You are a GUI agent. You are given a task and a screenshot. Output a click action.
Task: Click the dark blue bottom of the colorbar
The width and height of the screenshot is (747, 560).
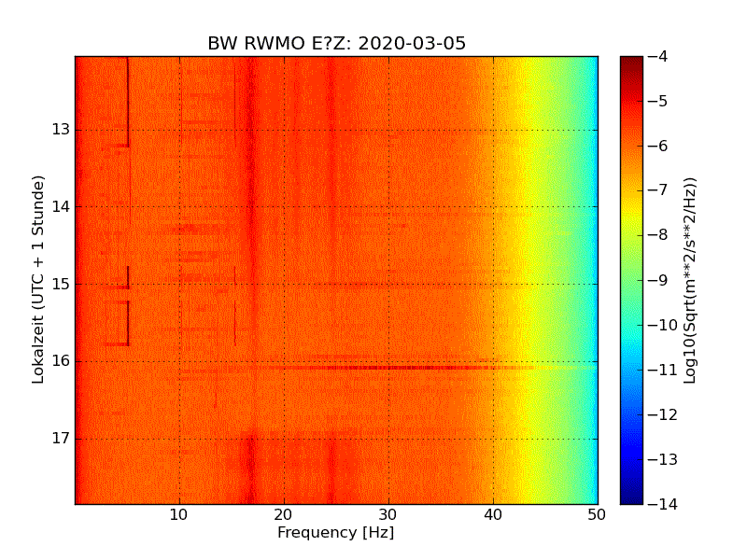click(631, 493)
